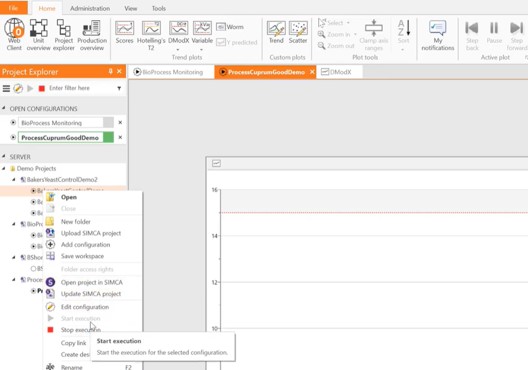Step back in active plot
This screenshot has width=528, height=370.
[x=472, y=35]
